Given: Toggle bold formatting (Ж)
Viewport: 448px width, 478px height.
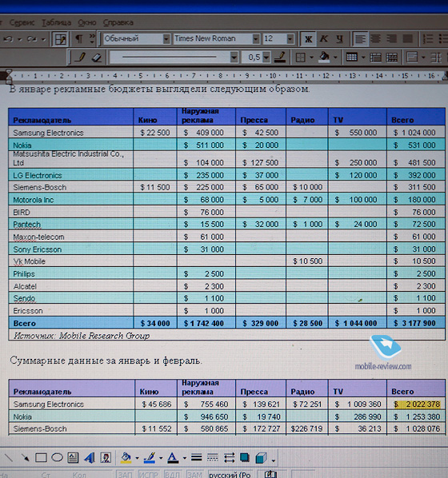Looking at the screenshot, I should pyautogui.click(x=308, y=39).
